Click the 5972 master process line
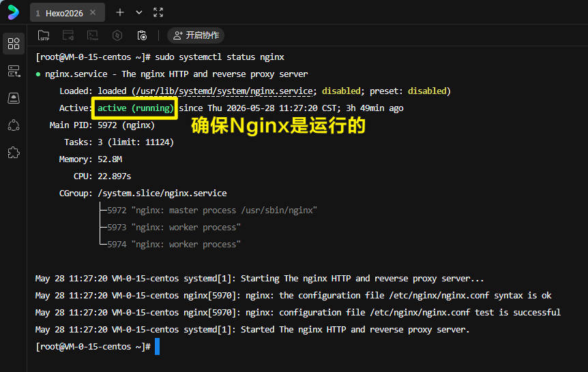 212,210
